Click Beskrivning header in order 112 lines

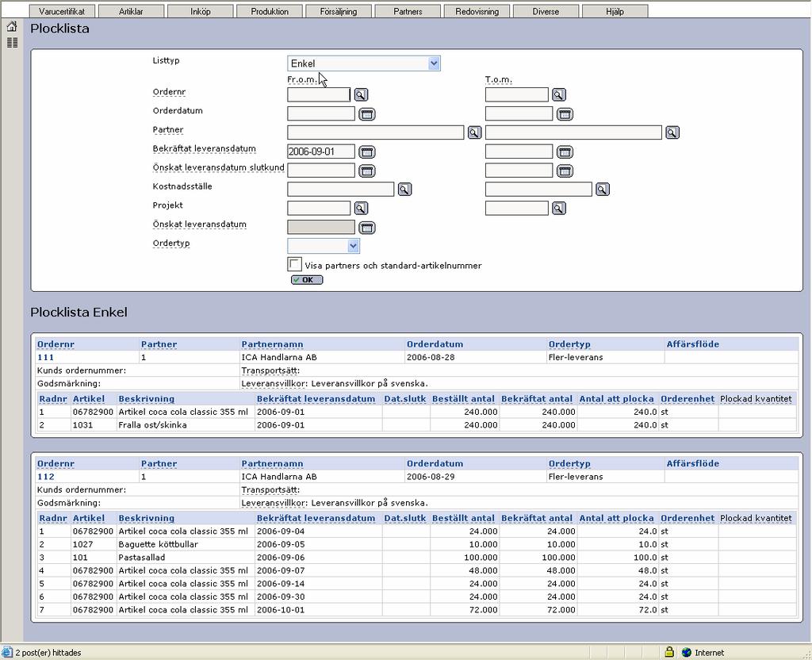147,518
